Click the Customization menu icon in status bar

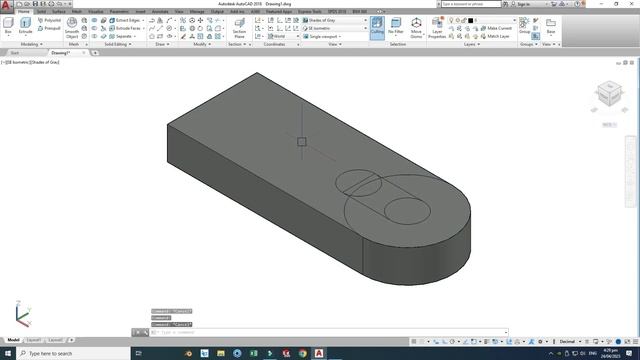coord(636,341)
